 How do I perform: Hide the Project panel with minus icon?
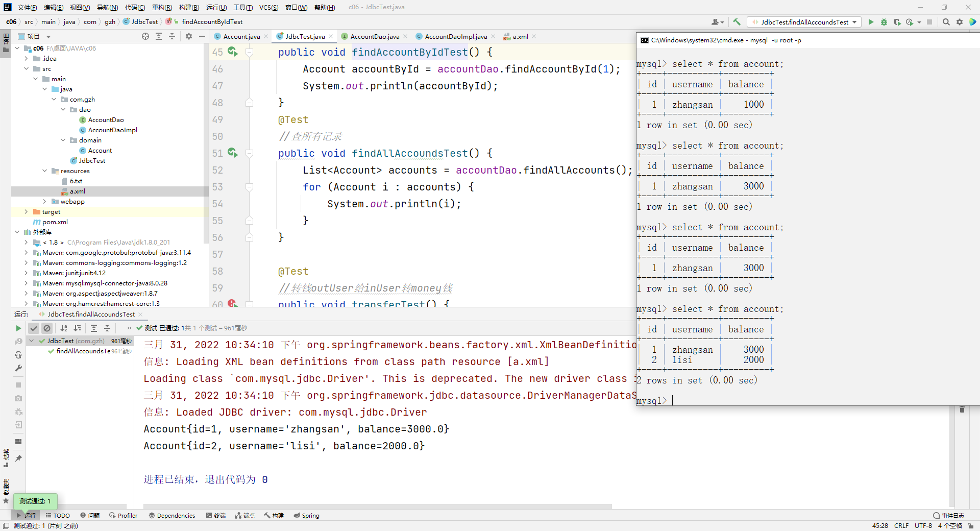pos(202,36)
